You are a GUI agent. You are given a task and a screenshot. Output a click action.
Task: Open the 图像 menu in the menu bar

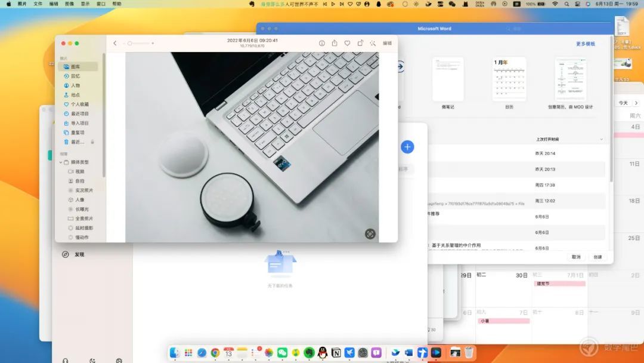[69, 4]
